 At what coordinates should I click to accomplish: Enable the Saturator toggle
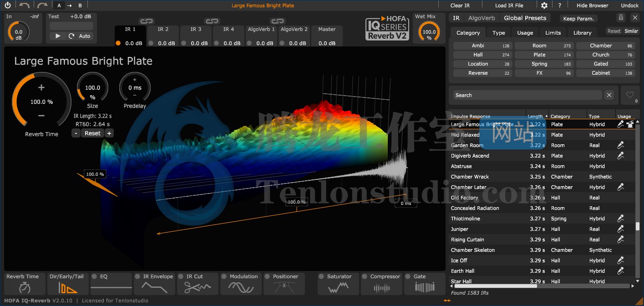click(x=322, y=276)
